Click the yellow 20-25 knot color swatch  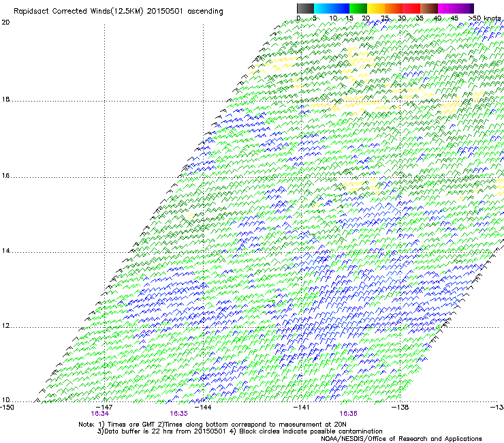(x=376, y=8)
